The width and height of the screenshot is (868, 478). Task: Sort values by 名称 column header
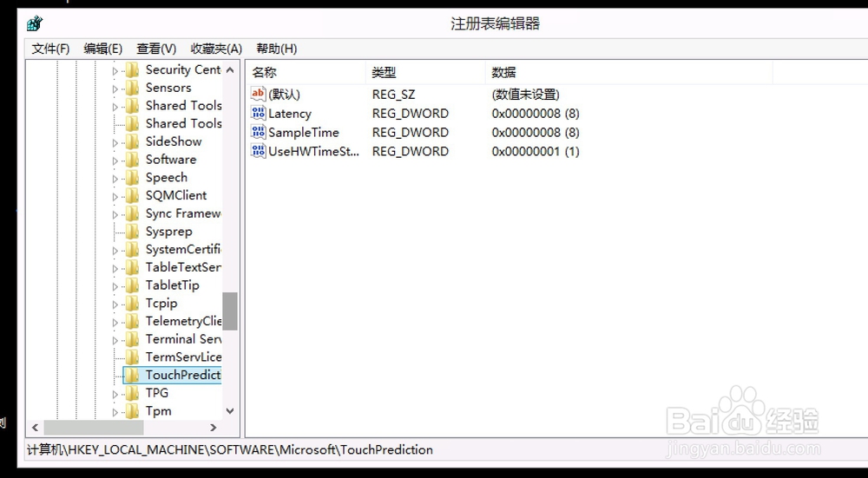click(x=306, y=73)
